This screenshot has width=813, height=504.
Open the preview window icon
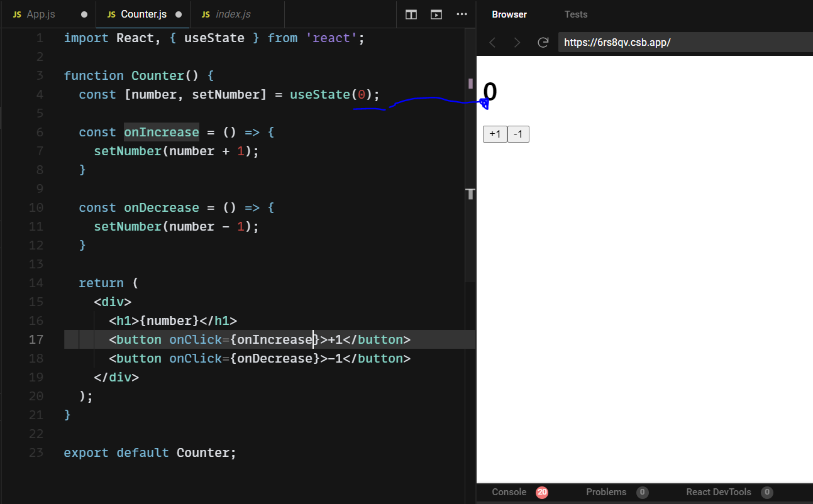(x=436, y=14)
